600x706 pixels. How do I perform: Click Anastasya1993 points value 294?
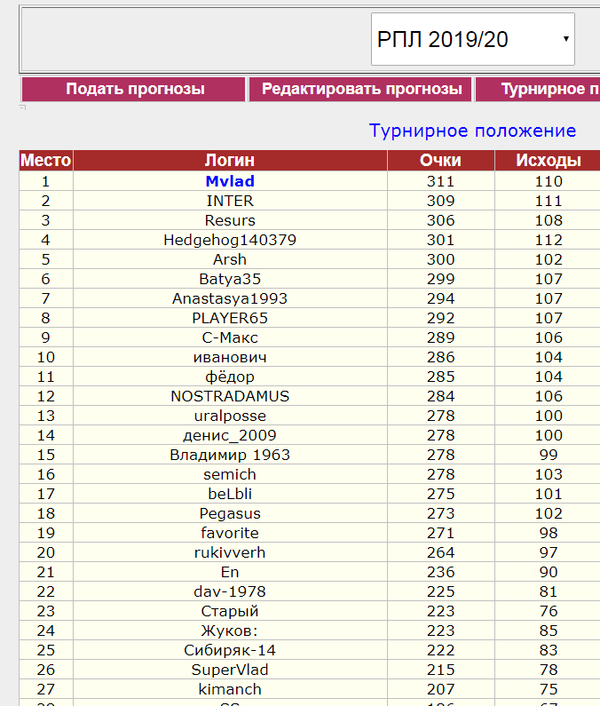coord(441,299)
